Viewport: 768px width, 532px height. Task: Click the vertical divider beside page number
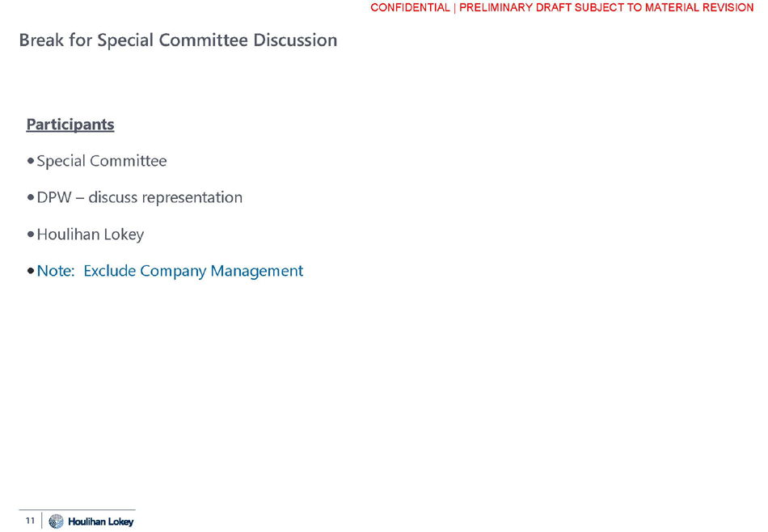click(x=42, y=521)
